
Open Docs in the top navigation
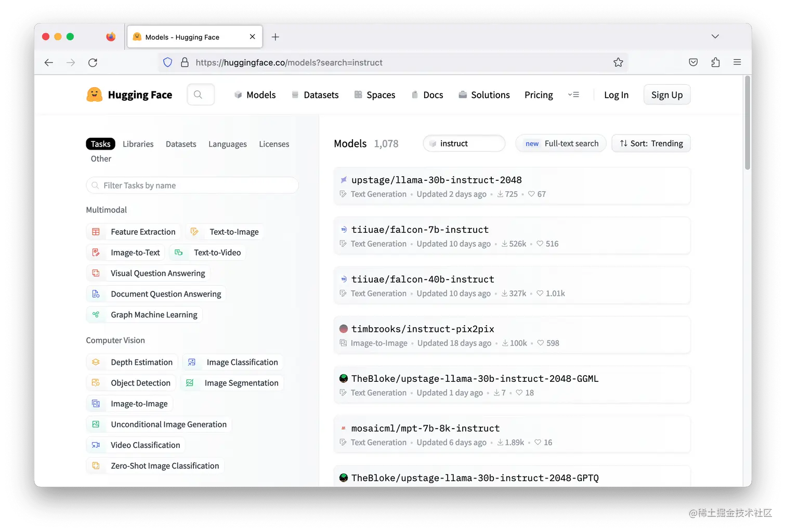(427, 95)
